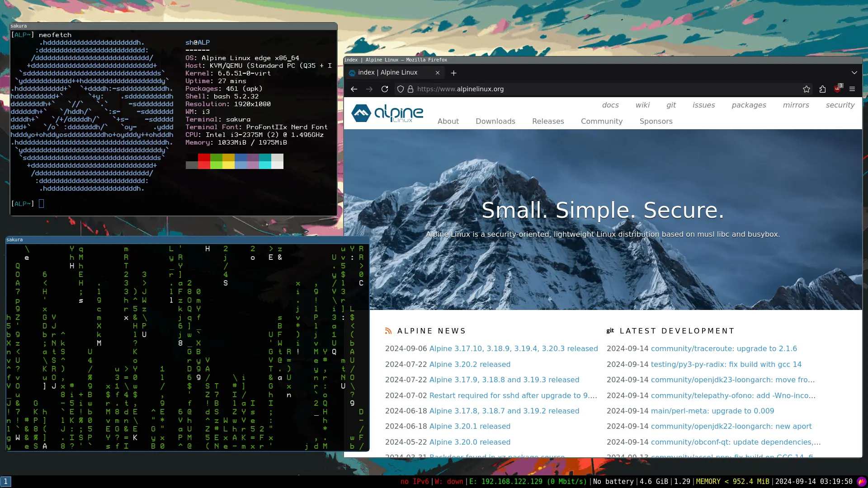Expand the list all tabs chevron

click(854, 73)
